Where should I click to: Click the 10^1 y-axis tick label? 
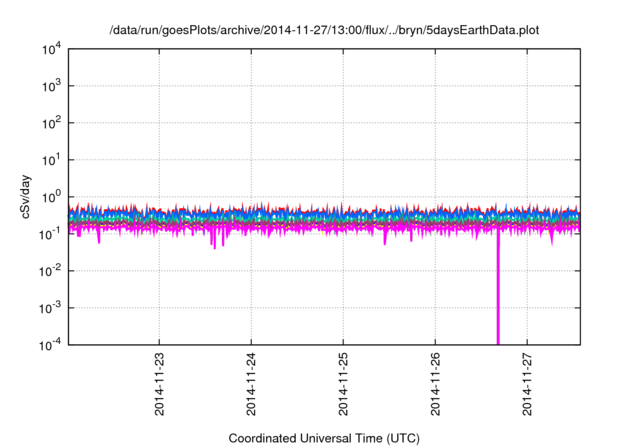52,161
